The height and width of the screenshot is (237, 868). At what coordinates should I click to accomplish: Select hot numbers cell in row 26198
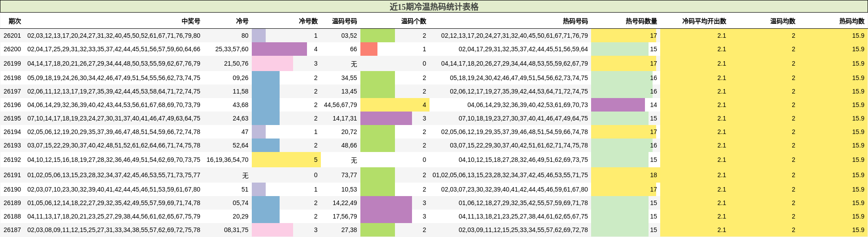[x=519, y=78]
